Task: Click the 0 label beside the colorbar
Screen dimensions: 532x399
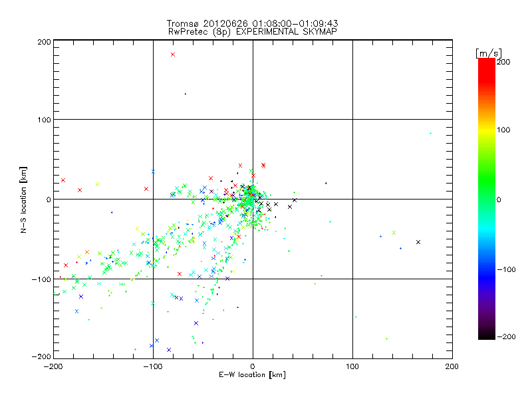Action: coord(499,199)
